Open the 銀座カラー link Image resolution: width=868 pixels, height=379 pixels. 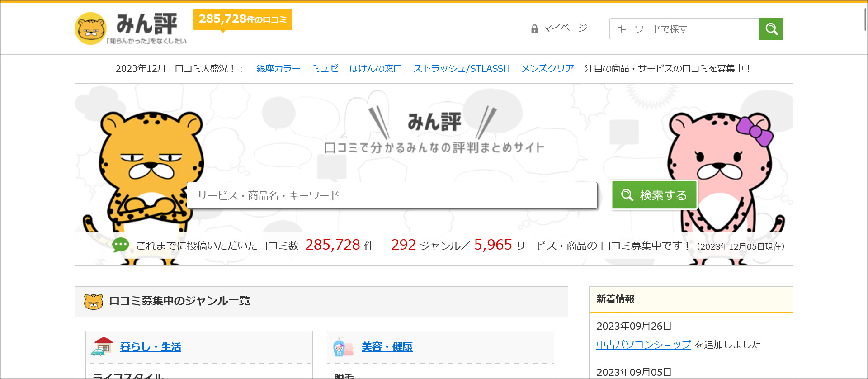click(x=278, y=68)
